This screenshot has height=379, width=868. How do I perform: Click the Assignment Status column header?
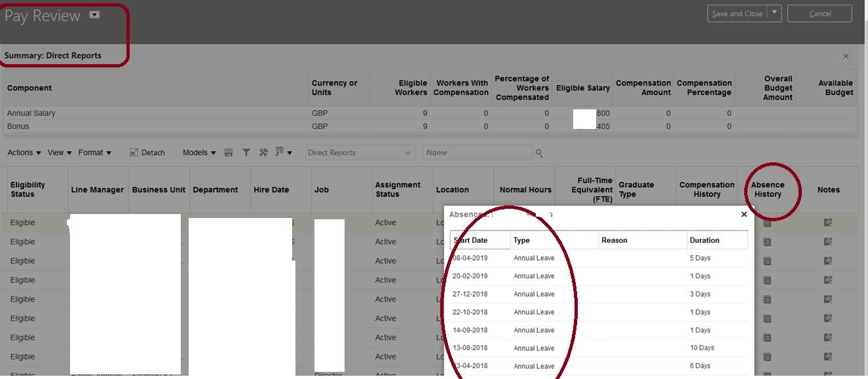click(x=402, y=190)
